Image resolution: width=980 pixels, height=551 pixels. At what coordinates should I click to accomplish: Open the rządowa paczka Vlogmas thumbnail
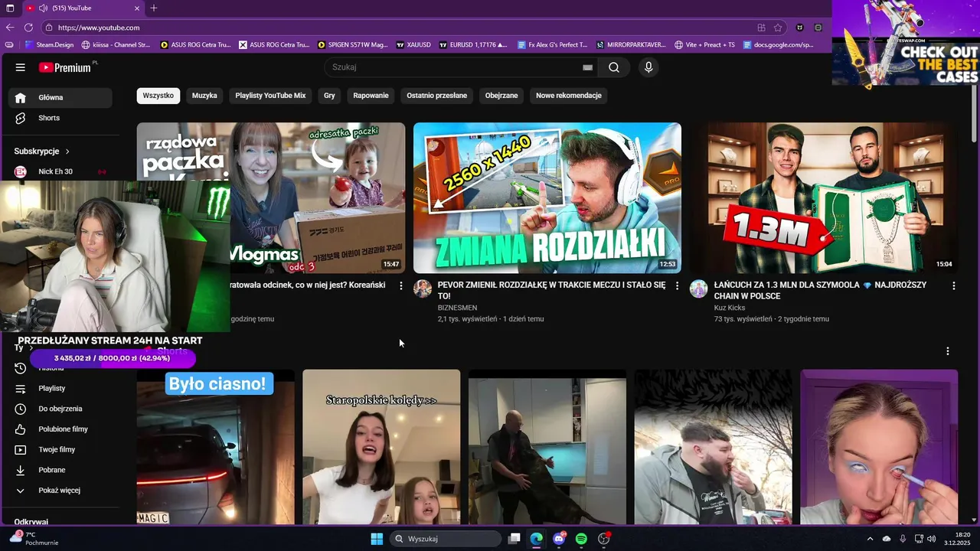[318, 197]
